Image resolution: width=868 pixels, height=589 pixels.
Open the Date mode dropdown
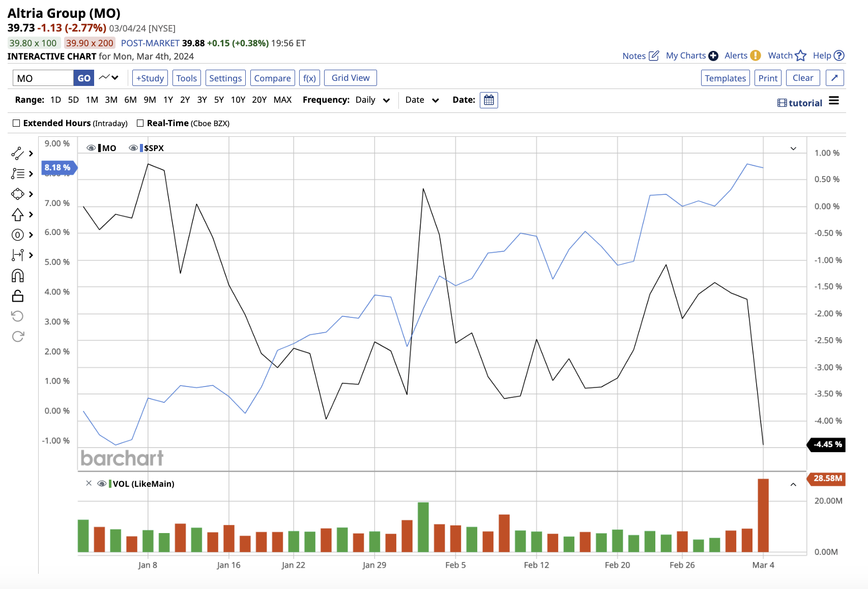coord(422,100)
